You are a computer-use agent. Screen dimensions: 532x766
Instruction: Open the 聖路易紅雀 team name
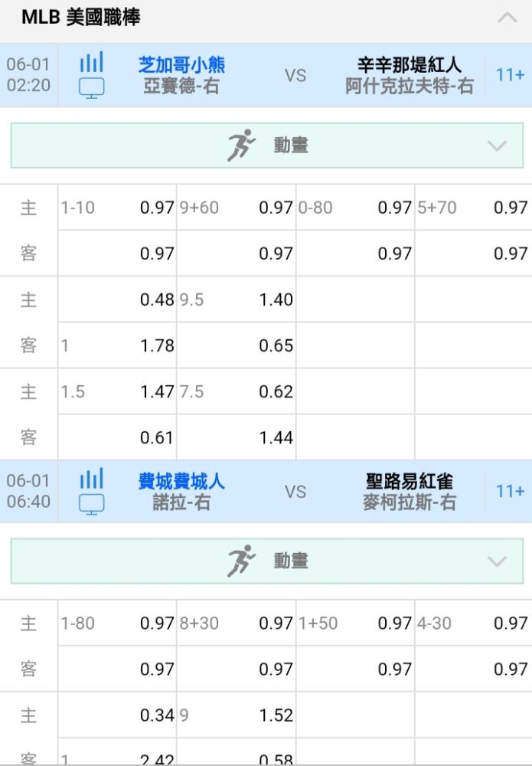409,481
